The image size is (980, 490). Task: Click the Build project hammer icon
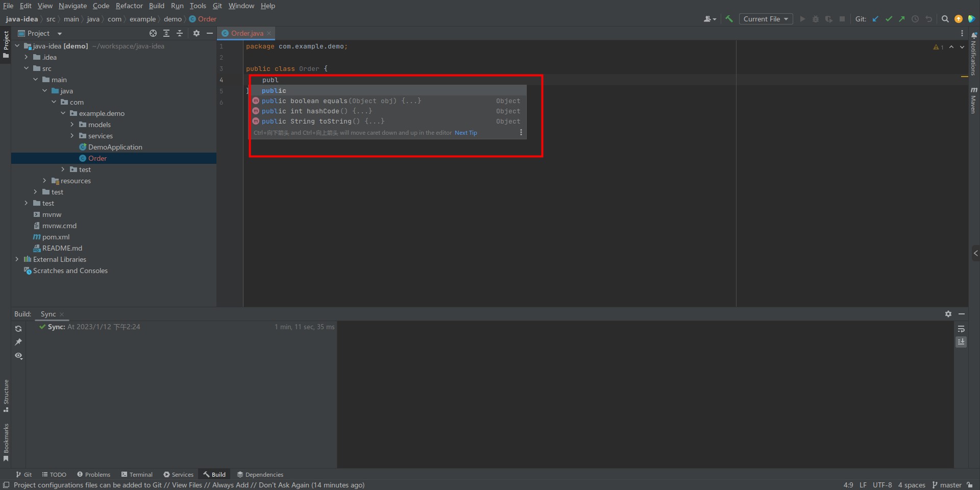click(729, 19)
